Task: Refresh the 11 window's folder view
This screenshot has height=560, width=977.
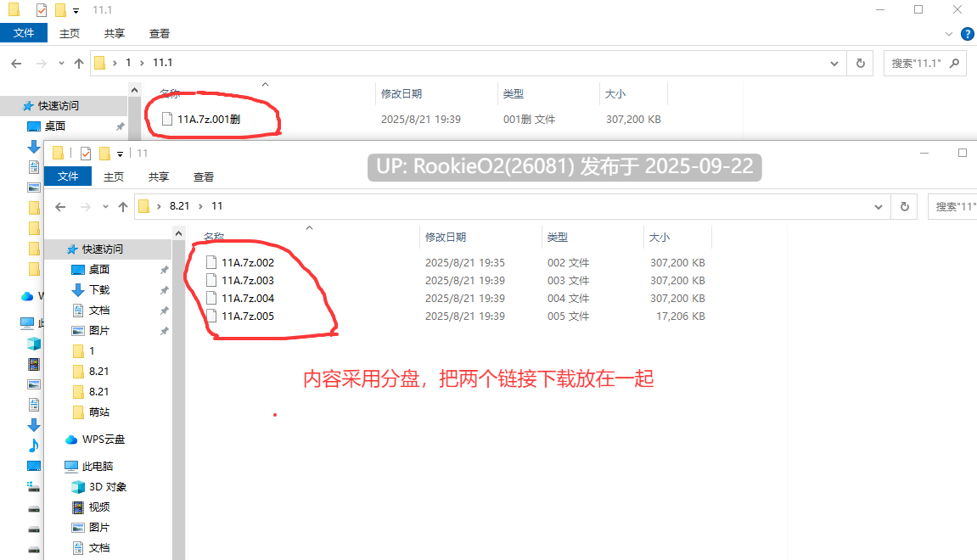Action: pyautogui.click(x=905, y=206)
